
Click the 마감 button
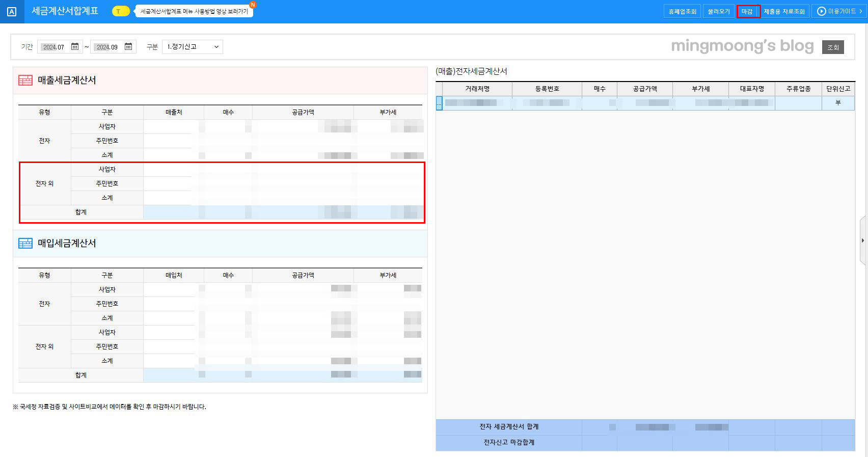pyautogui.click(x=747, y=11)
